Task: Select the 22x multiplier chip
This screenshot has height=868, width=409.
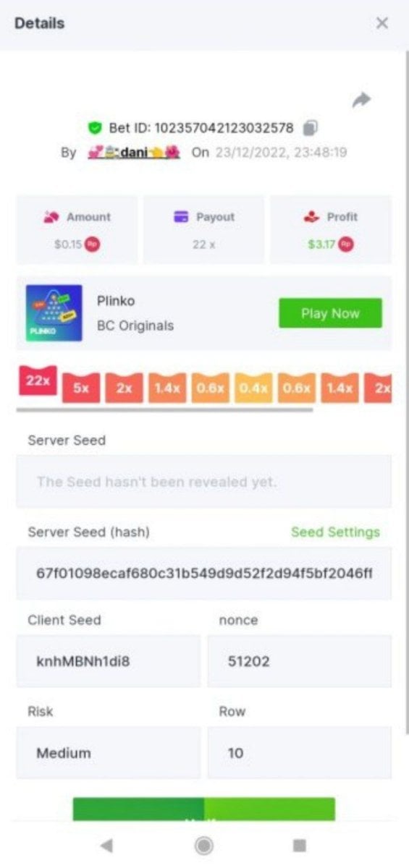Action: tap(37, 381)
